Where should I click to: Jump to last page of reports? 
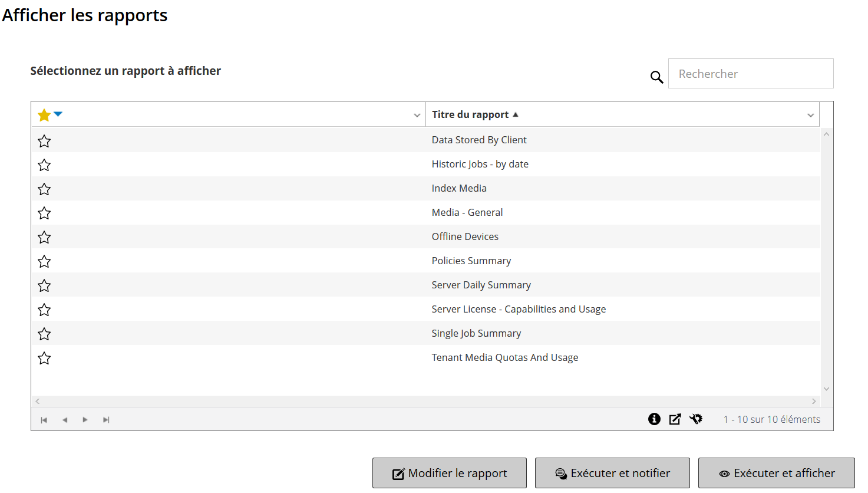(x=106, y=420)
